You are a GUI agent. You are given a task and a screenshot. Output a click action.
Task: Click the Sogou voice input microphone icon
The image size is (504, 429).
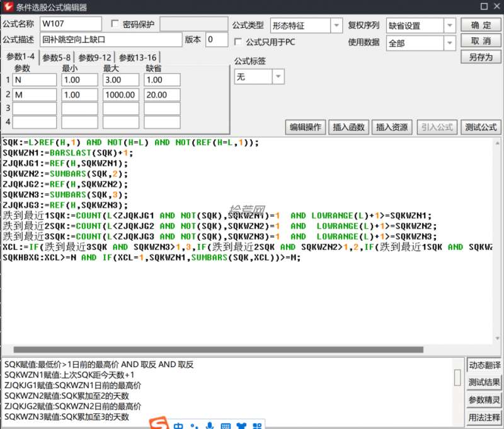coord(210,425)
